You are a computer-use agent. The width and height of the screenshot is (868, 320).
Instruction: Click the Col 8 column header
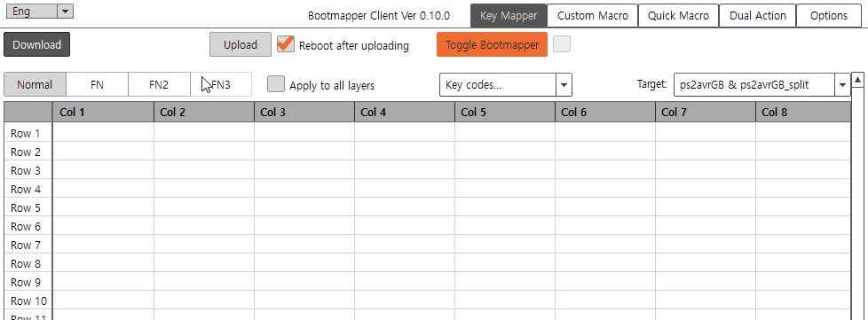click(802, 113)
